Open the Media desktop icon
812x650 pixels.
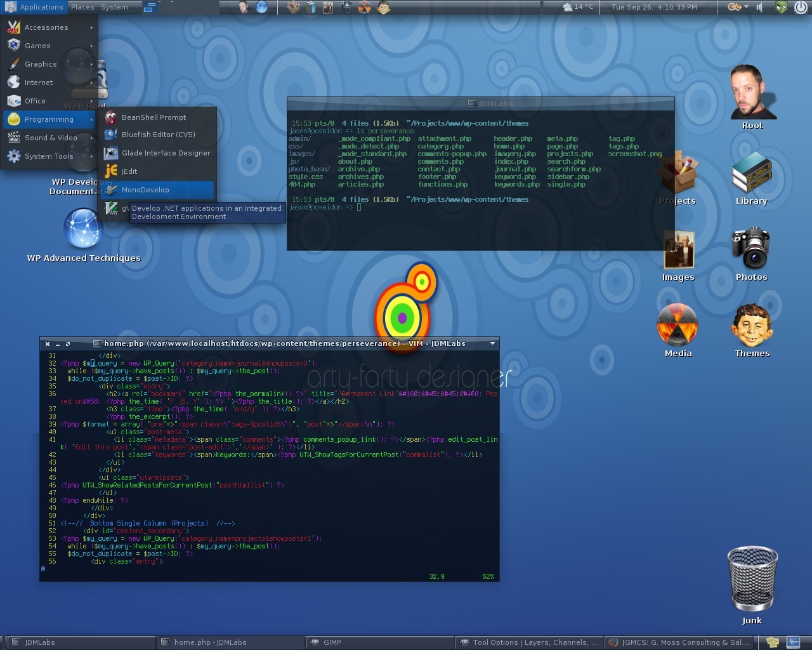pyautogui.click(x=678, y=330)
